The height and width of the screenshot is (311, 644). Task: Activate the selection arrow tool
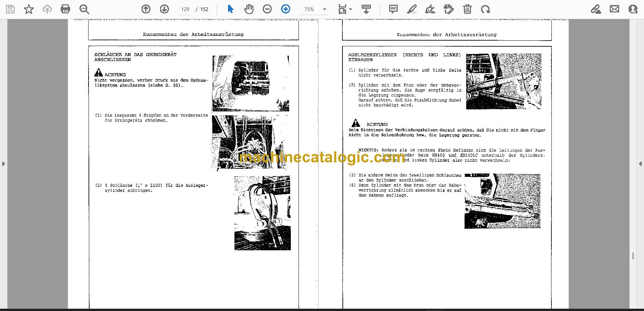click(x=230, y=9)
